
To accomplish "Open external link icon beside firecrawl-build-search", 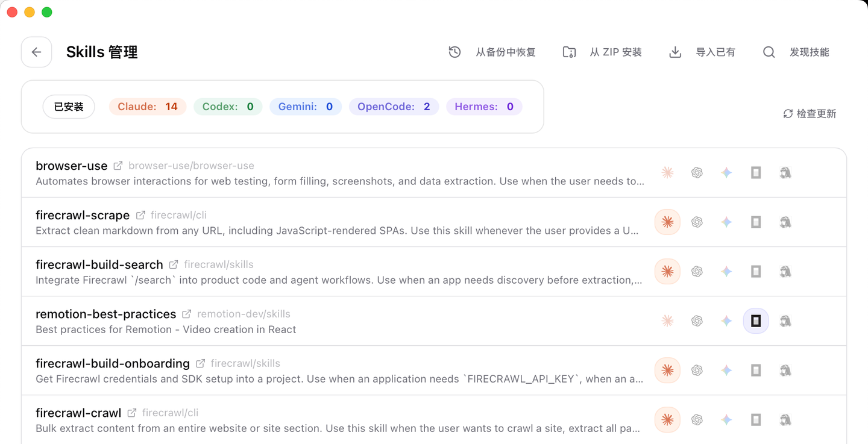I will [x=174, y=264].
